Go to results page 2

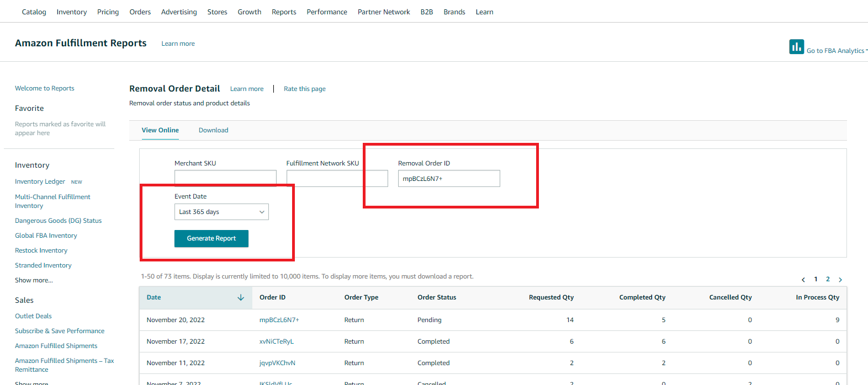[x=828, y=279]
